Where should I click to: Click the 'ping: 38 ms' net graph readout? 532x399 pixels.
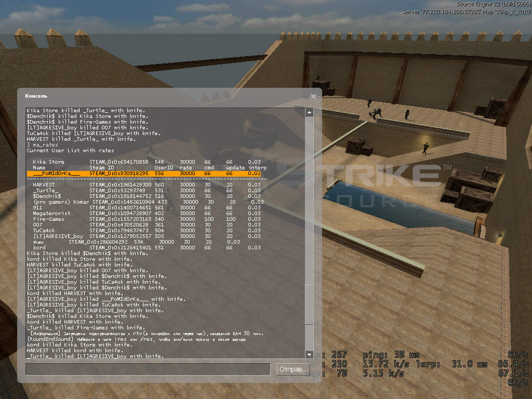tap(391, 355)
